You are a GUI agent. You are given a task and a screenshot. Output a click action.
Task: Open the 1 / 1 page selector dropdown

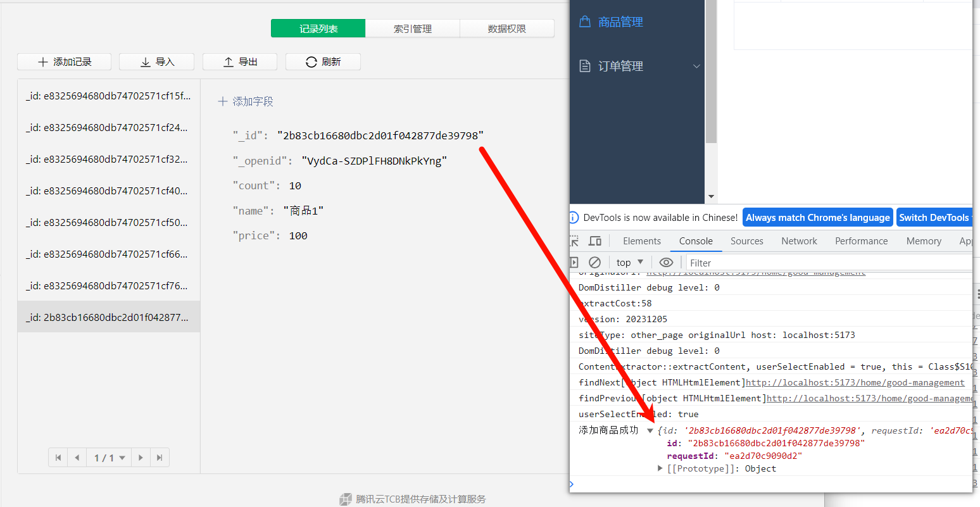coord(109,458)
